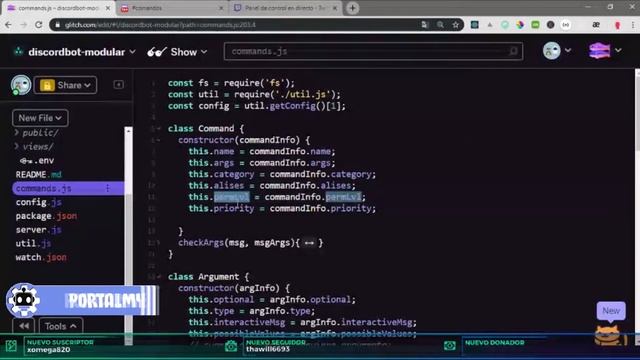
Task: Click the search field showing commands.js
Action: pyautogui.click(x=373, y=51)
